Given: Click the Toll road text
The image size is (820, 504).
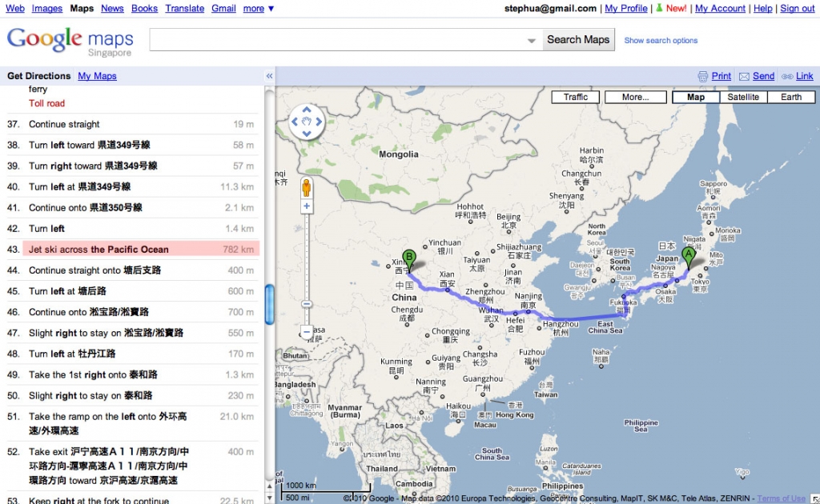Looking at the screenshot, I should [46, 103].
